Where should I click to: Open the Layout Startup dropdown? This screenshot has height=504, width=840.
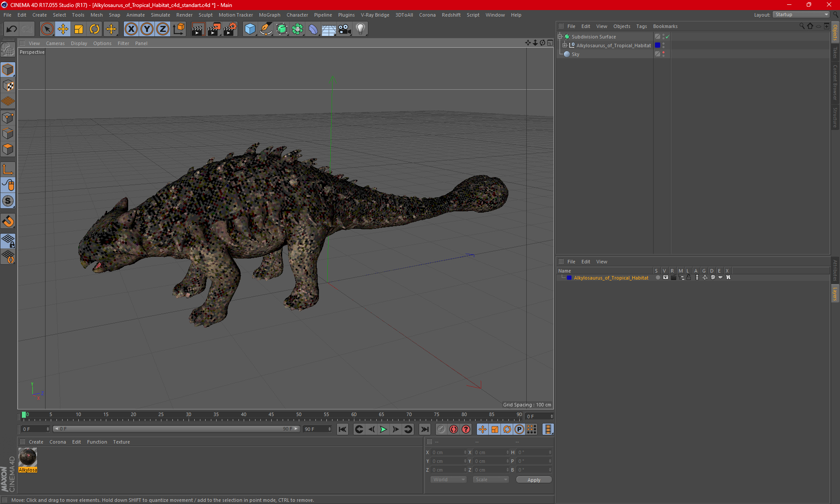[x=801, y=14]
